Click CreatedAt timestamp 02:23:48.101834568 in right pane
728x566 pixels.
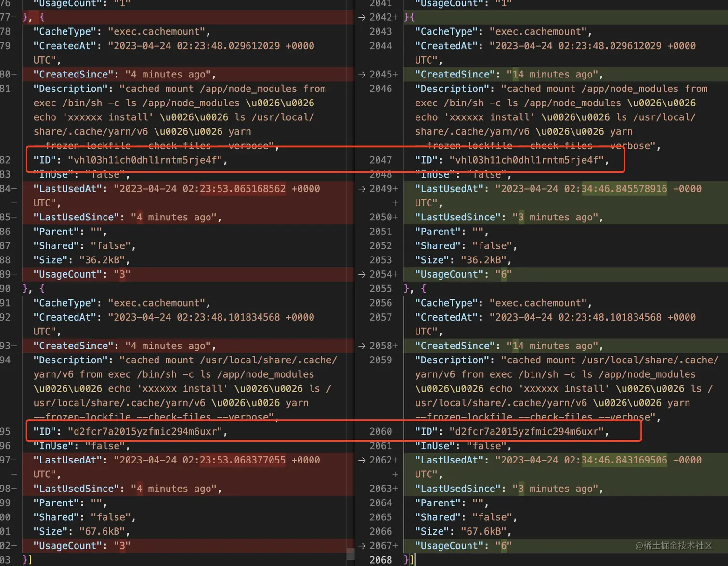tap(610, 318)
